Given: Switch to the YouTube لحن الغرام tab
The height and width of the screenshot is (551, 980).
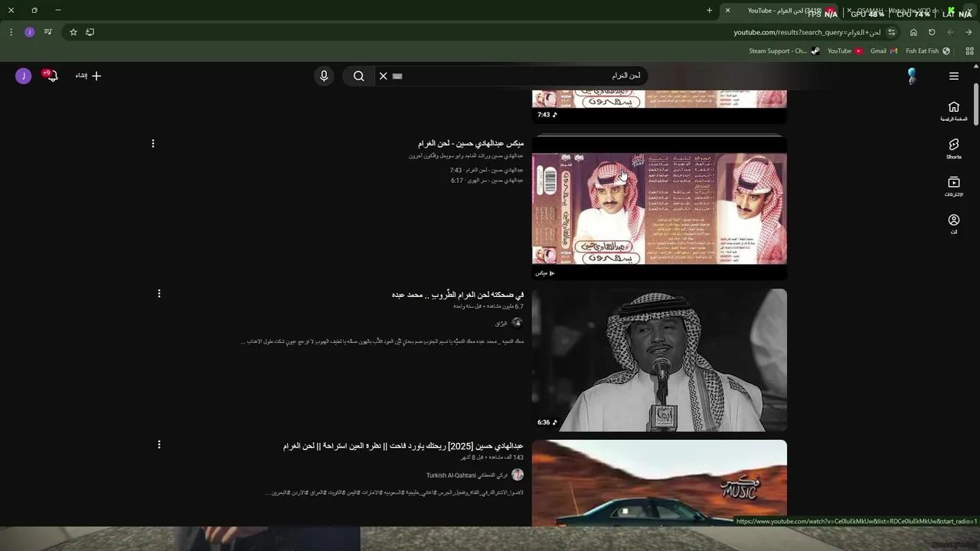Looking at the screenshot, I should pyautogui.click(x=781, y=11).
